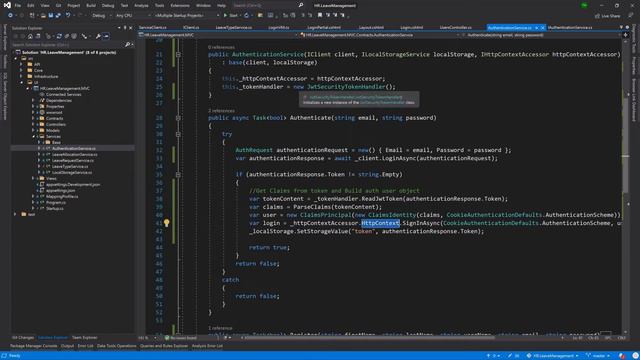Open the Debug configuration dropdown
Screen dimensions: 640x360
(x=101, y=16)
